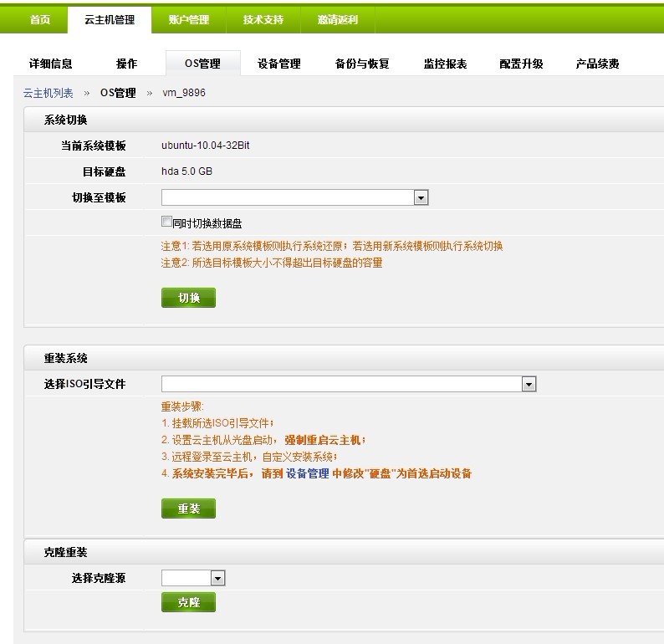Expand the 选择ISO引导文件 dropdown arrow
Screen dimensions: 664x644
click(x=529, y=384)
